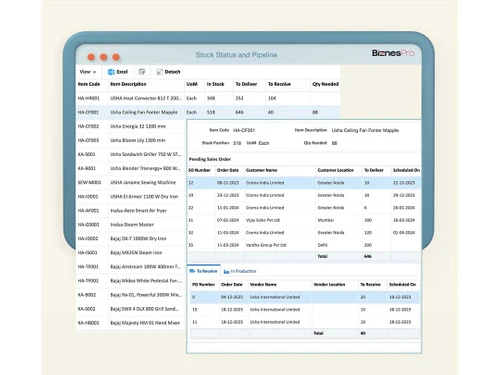Sort by the Item Description column header
Image resolution: width=500 pixels, height=375 pixels.
(128, 84)
